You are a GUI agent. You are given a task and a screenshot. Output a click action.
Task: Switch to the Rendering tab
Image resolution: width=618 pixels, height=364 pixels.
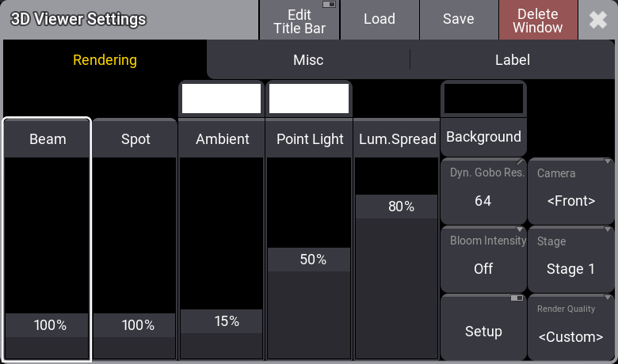tap(105, 60)
